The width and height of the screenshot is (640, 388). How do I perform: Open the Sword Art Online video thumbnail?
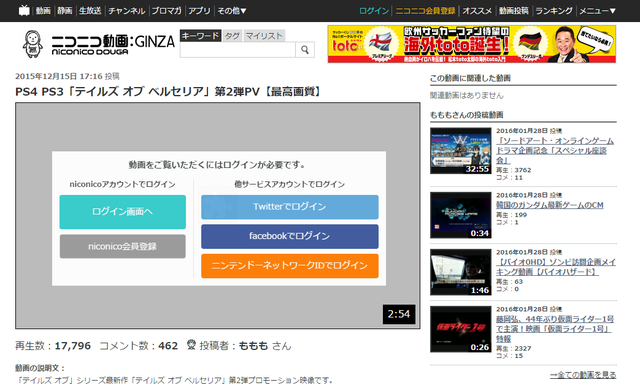pyautogui.click(x=460, y=151)
